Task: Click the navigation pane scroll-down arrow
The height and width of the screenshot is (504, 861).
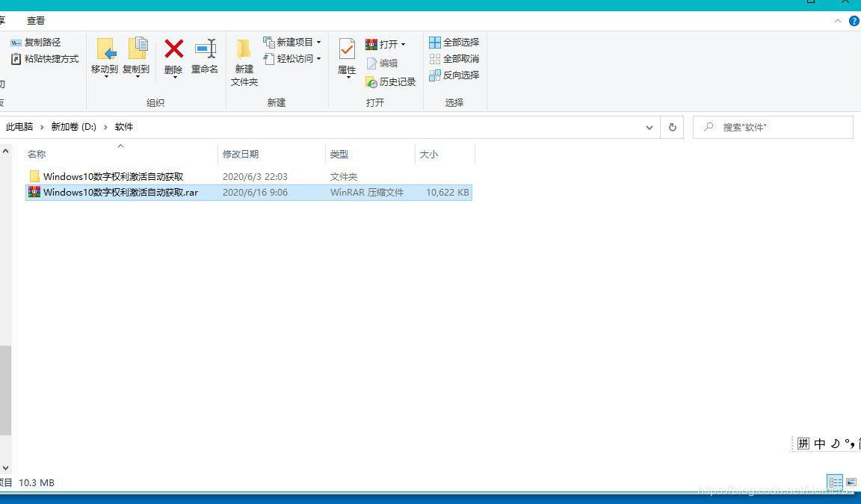Action: click(x=5, y=468)
